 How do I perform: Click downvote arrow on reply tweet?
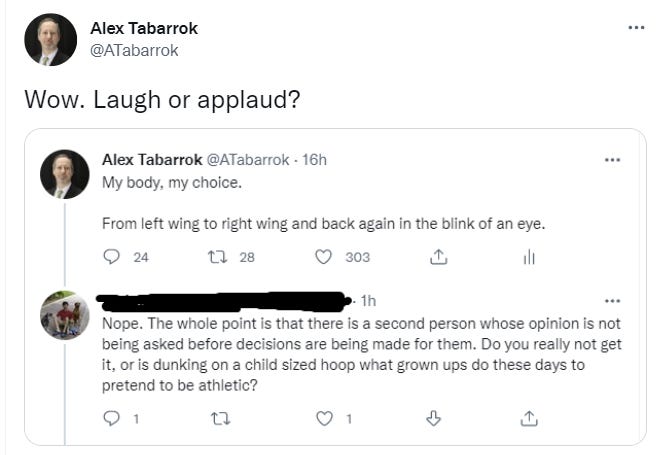pyautogui.click(x=434, y=419)
